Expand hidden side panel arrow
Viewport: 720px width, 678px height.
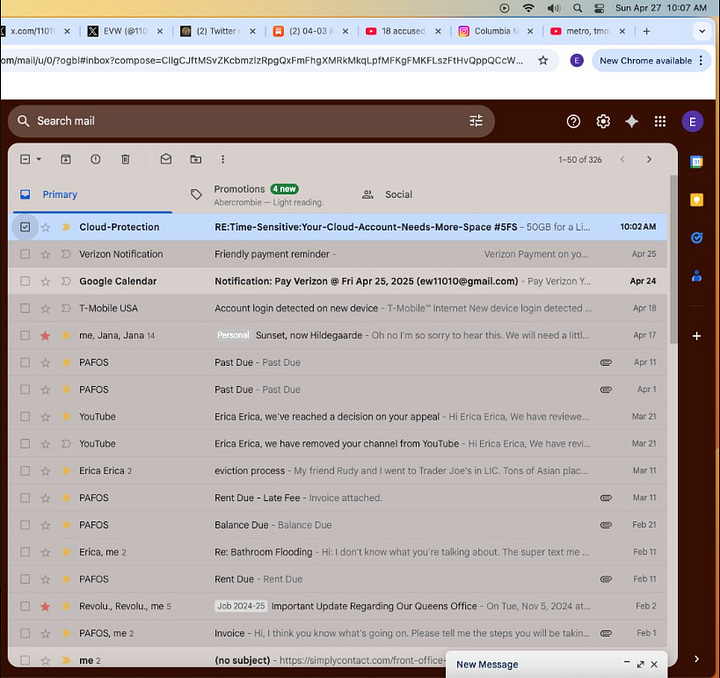click(x=697, y=659)
